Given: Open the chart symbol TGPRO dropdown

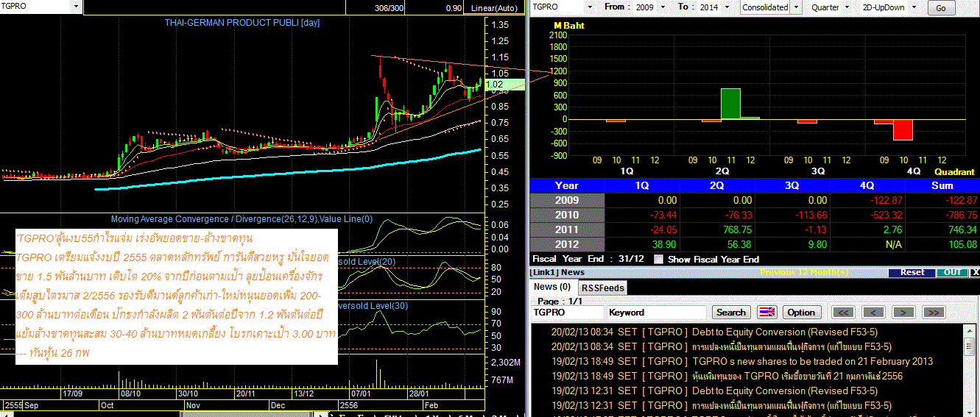Looking at the screenshot, I should pyautogui.click(x=77, y=7).
